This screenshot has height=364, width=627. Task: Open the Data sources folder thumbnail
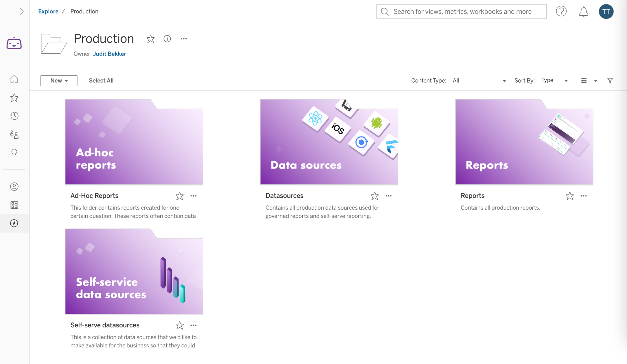[329, 142]
